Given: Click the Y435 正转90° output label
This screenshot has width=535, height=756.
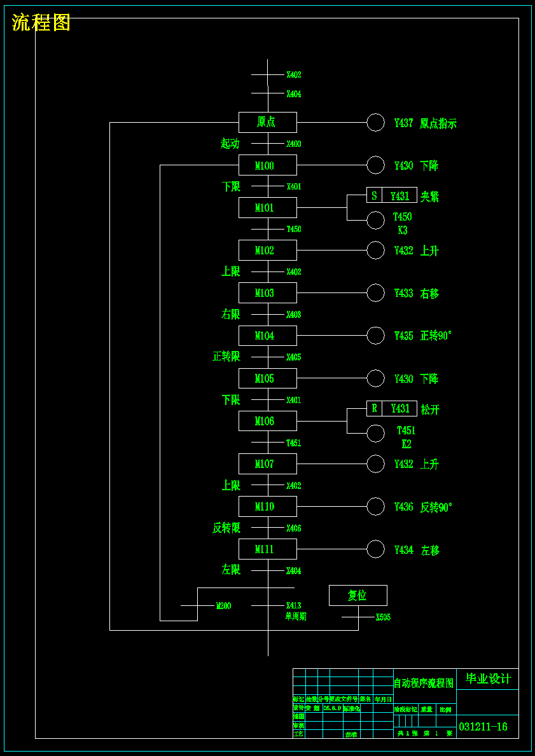Looking at the screenshot, I should pos(423,336).
